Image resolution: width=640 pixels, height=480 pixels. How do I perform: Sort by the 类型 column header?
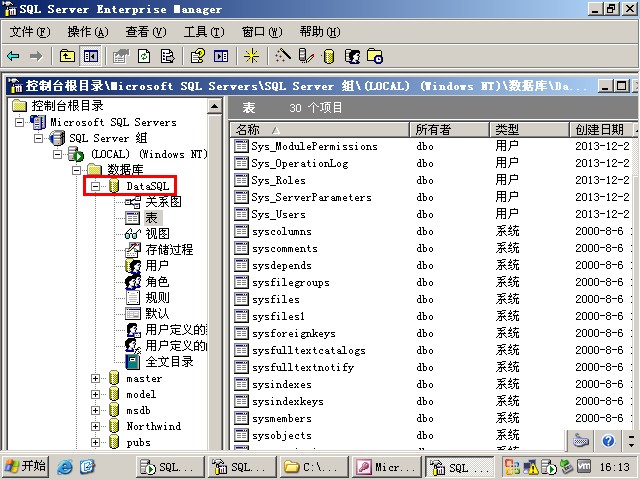pos(529,130)
